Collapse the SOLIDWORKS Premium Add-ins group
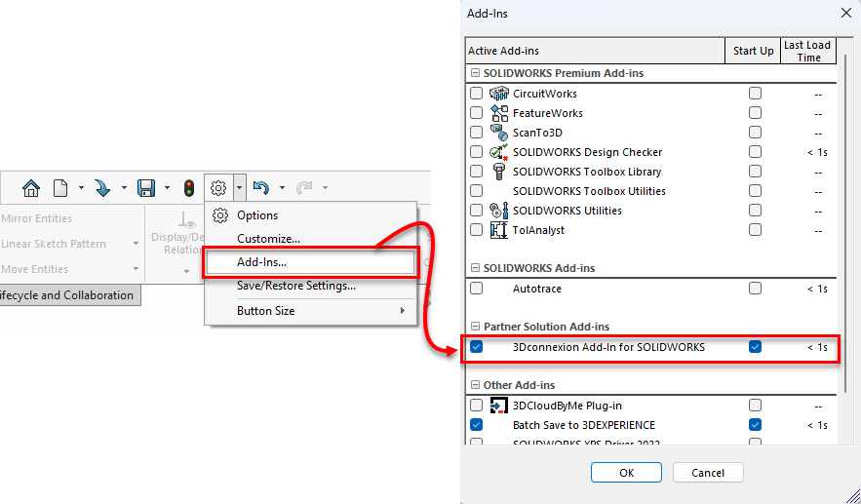This screenshot has height=504, width=861. click(x=475, y=73)
